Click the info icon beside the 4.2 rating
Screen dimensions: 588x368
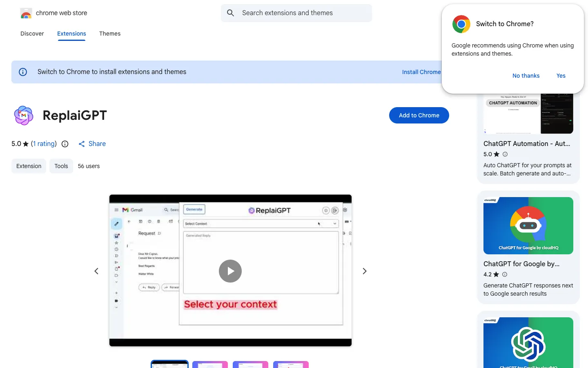(x=505, y=274)
